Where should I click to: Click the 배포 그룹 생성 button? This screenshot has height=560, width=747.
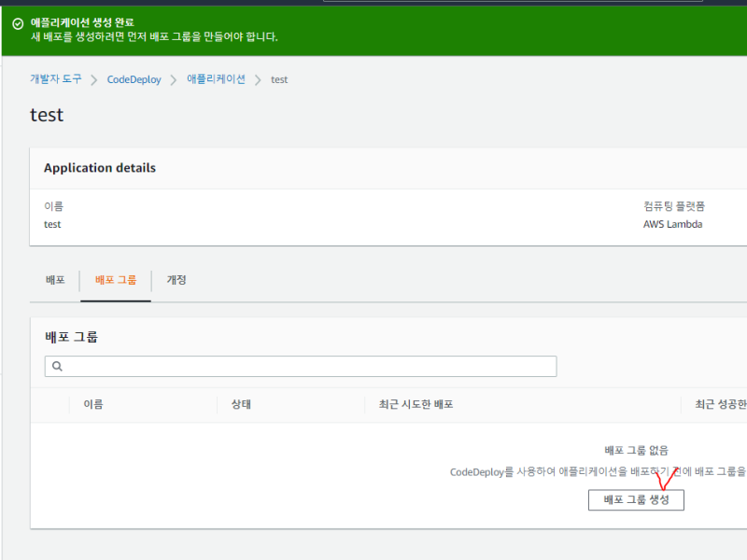coord(636,499)
